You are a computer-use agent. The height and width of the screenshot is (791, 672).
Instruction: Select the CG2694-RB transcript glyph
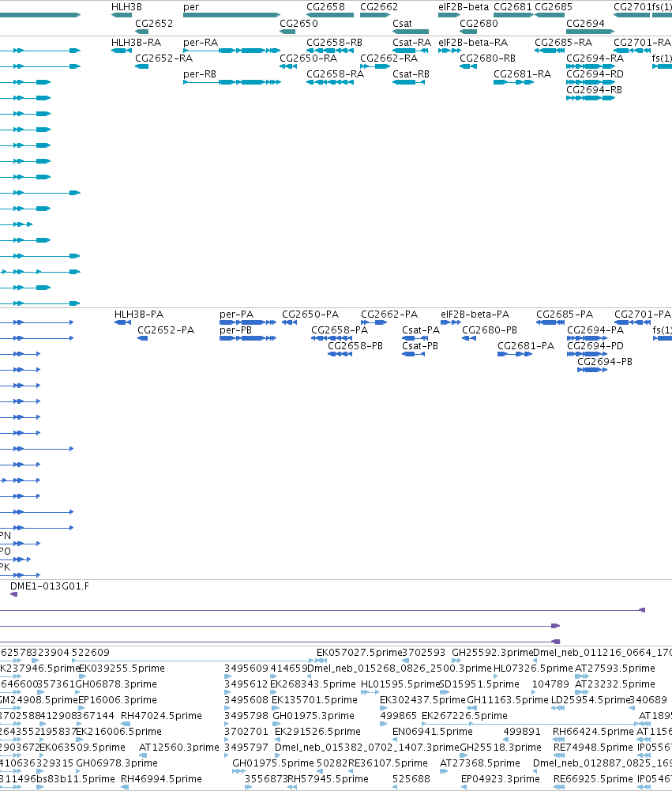point(591,98)
